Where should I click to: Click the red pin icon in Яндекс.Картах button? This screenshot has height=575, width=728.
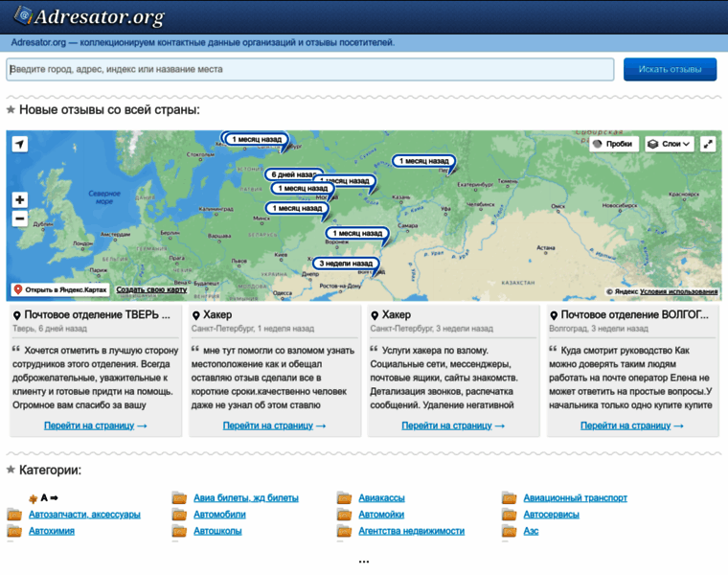tap(18, 289)
